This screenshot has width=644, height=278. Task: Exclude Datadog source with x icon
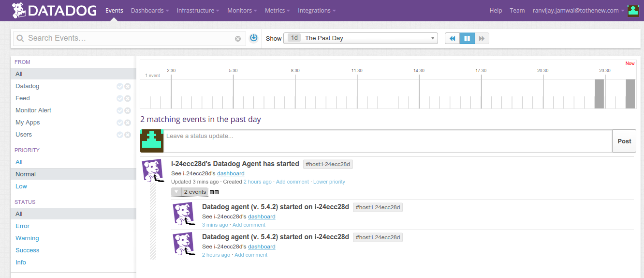(128, 86)
